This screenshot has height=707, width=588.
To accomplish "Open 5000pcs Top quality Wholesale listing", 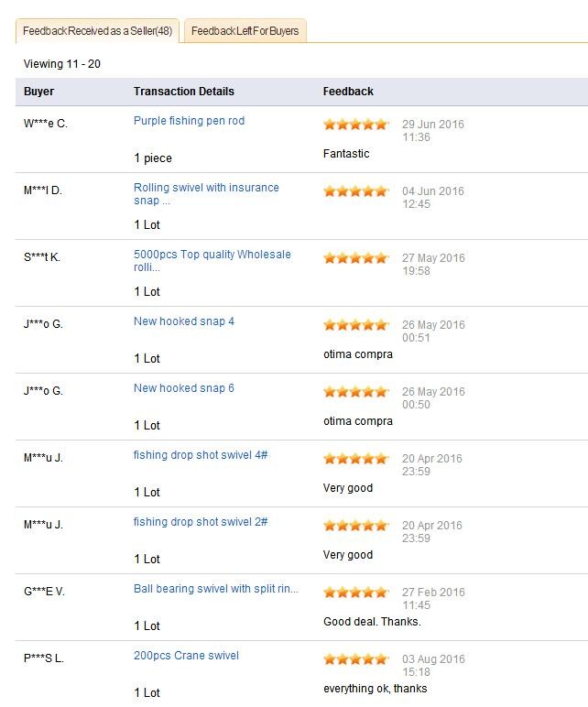I will tap(212, 255).
